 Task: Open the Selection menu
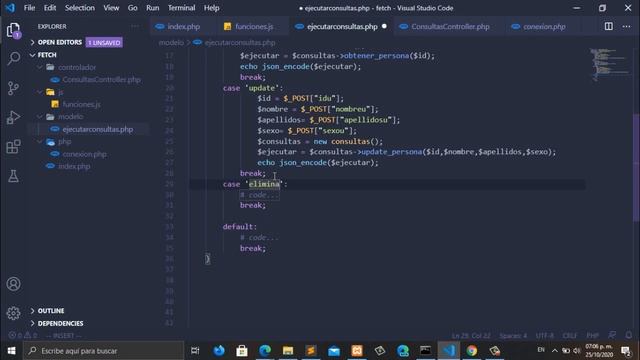click(80, 8)
